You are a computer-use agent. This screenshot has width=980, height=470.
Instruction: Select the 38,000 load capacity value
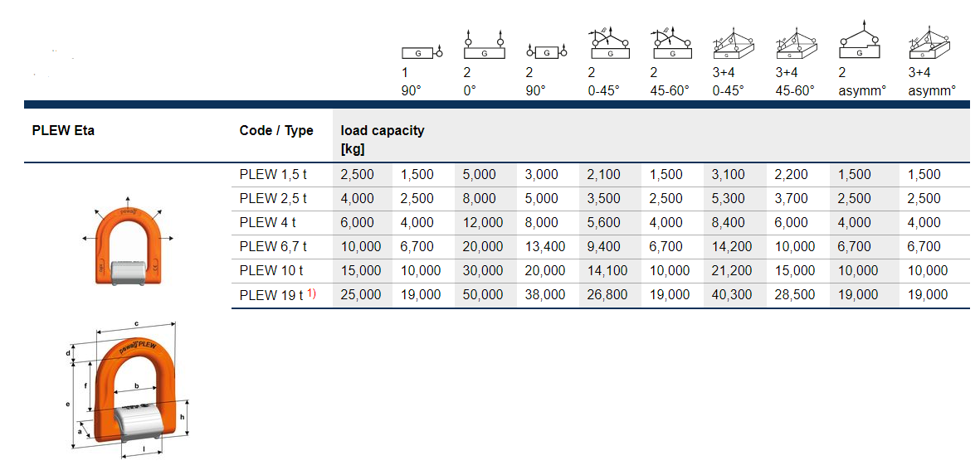545,295
